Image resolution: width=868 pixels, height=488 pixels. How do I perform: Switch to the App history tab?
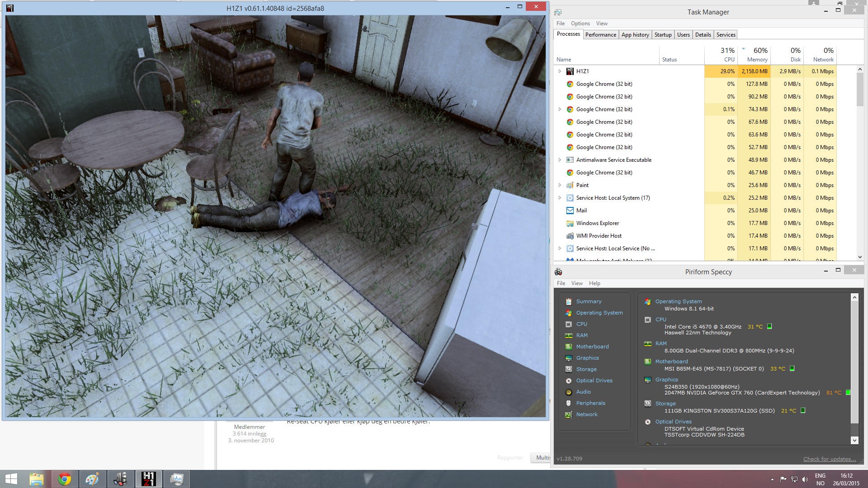(x=635, y=35)
